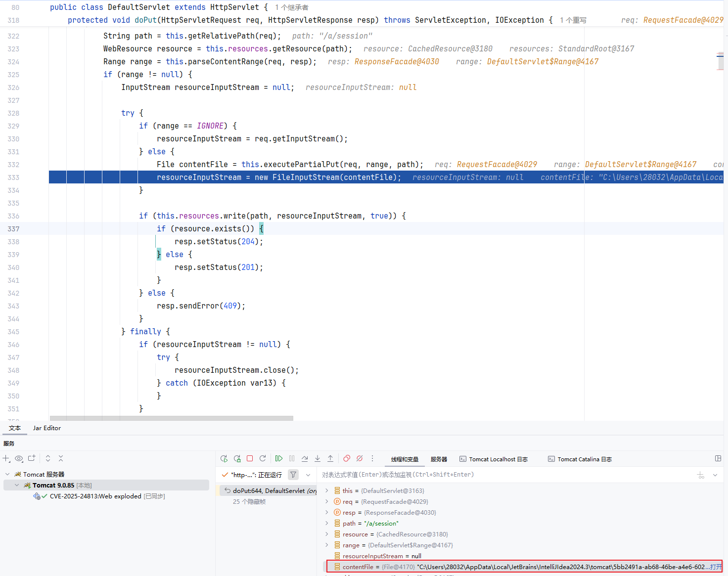728x576 pixels.
Task: Resume program execution
Action: pos(279,458)
